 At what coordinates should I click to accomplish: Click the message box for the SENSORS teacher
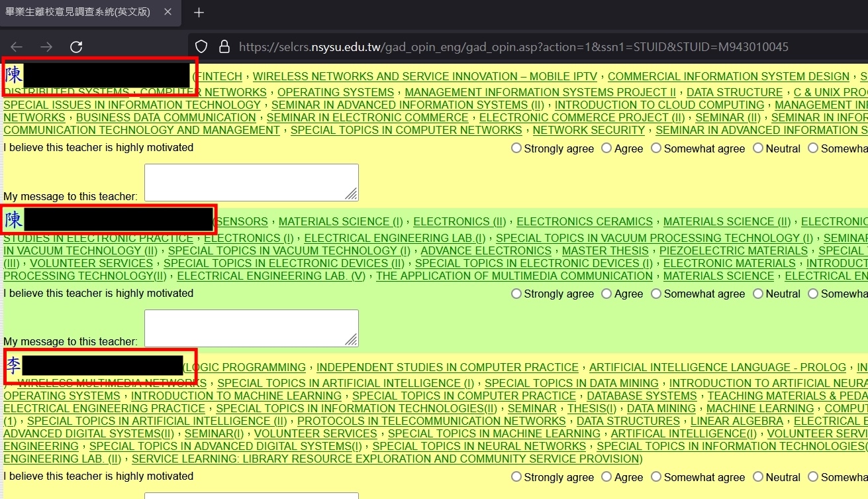(x=252, y=328)
